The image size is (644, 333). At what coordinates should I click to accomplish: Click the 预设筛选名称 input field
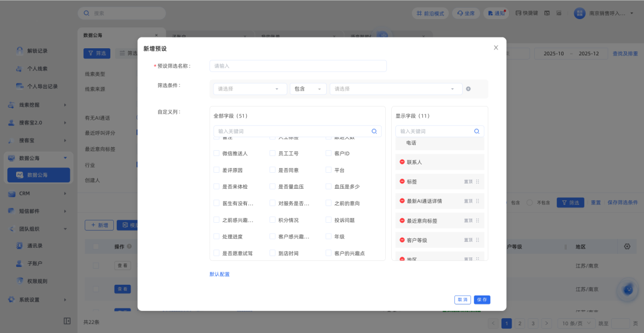[x=298, y=66]
